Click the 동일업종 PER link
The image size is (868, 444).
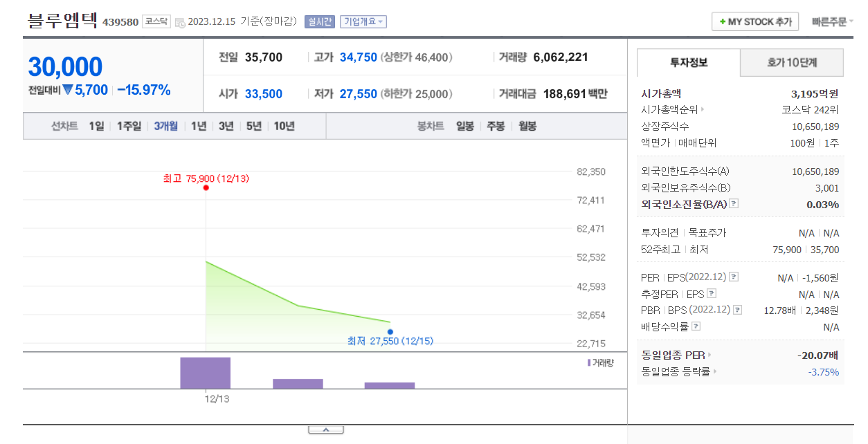click(673, 355)
